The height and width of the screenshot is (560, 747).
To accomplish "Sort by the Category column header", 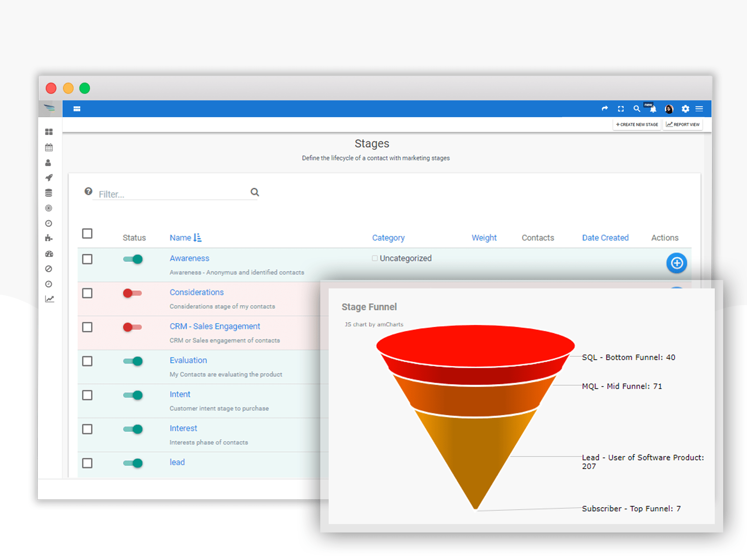I will (388, 238).
